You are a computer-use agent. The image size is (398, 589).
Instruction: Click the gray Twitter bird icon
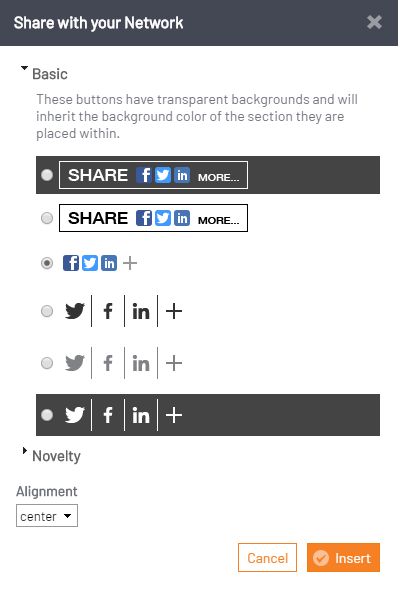point(75,363)
